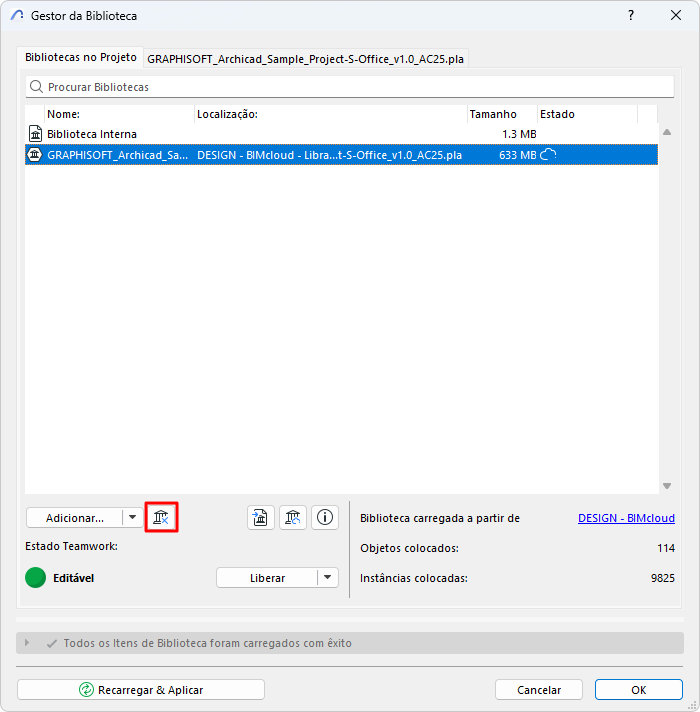Click the cloud status icon
The width and height of the screenshot is (700, 712).
point(548,155)
